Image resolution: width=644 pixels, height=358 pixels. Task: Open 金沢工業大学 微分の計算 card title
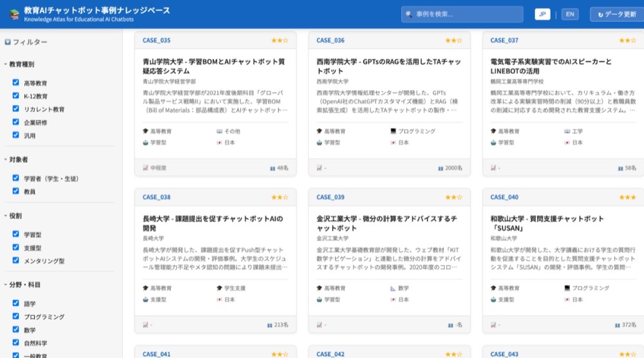point(386,223)
